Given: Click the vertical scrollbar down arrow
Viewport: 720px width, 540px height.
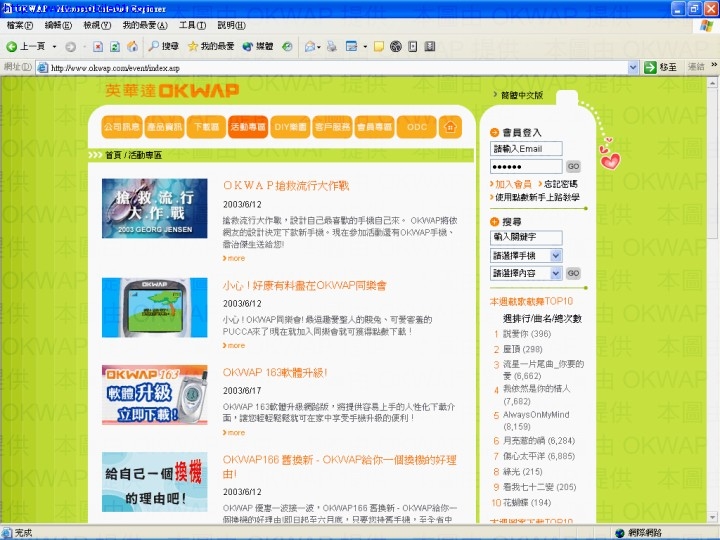Looking at the screenshot, I should [712, 517].
